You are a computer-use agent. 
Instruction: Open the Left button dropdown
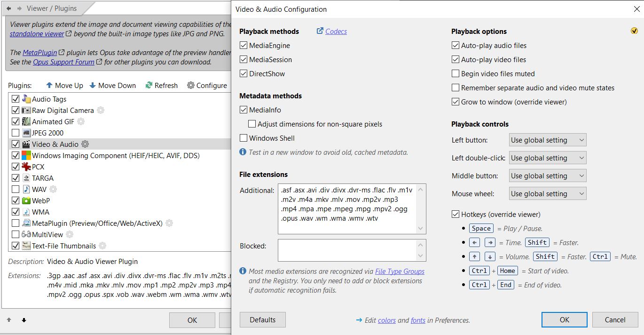coord(548,140)
